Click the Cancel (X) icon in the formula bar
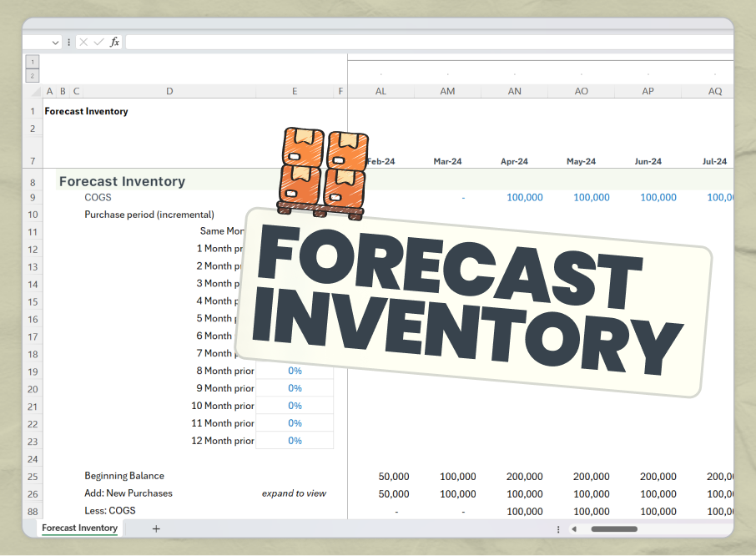 (x=83, y=42)
